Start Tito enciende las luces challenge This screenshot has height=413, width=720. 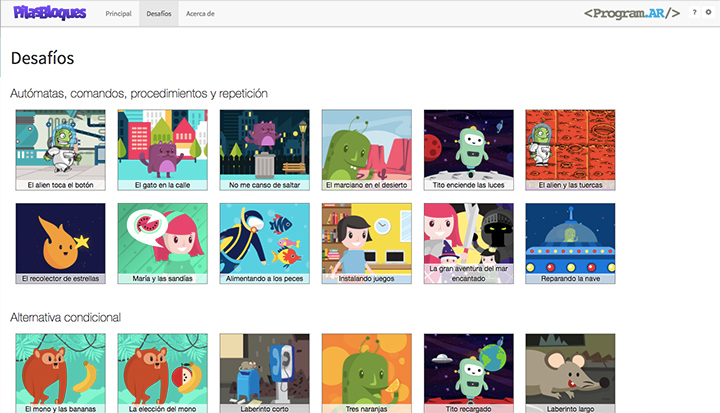point(468,149)
